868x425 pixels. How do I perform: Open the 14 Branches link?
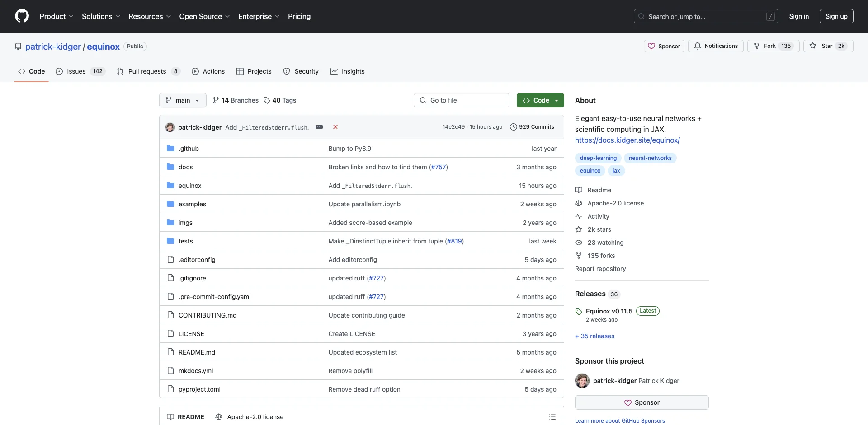point(236,100)
